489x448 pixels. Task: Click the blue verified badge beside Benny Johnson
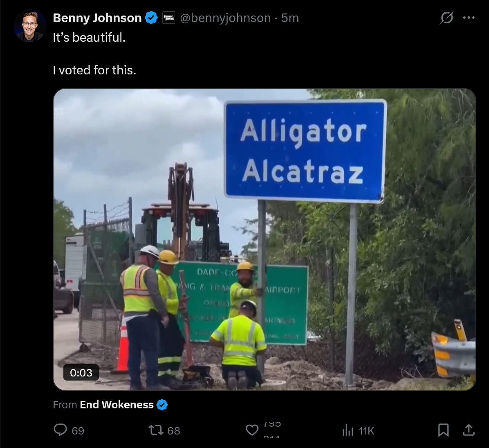pyautogui.click(x=151, y=18)
